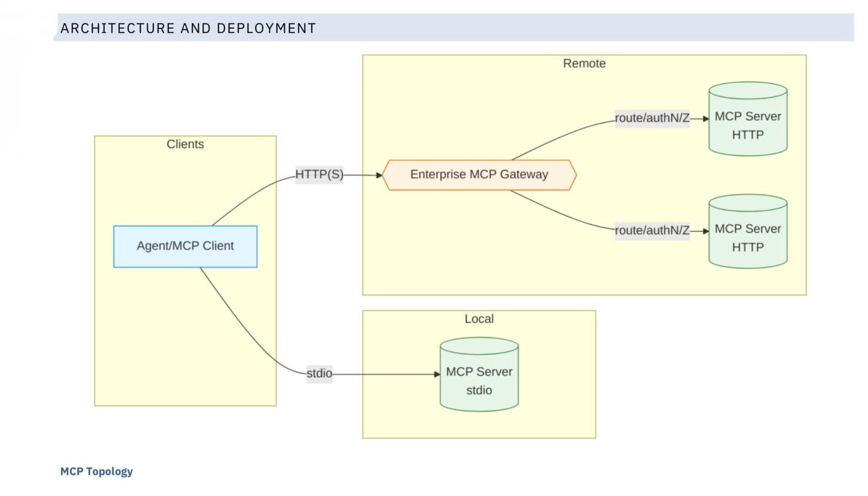The width and height of the screenshot is (868, 496).
Task: Click the Agent/MCP Client box
Action: [x=185, y=246]
